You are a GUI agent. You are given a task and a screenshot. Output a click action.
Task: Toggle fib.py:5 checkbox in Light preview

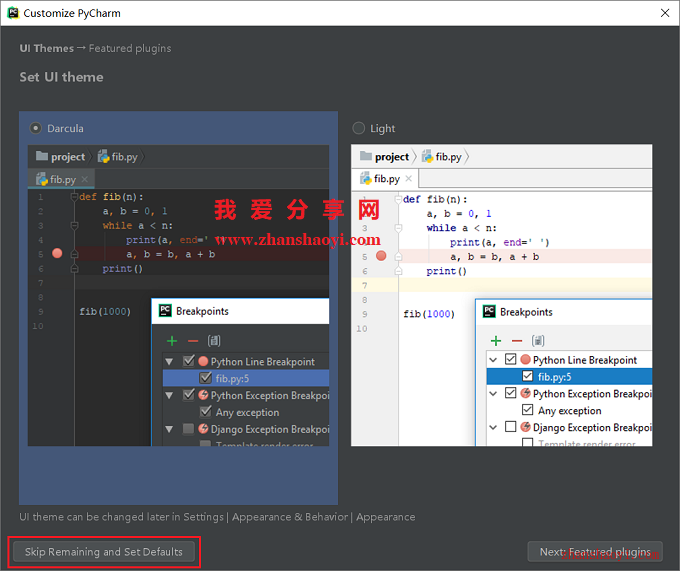(527, 376)
